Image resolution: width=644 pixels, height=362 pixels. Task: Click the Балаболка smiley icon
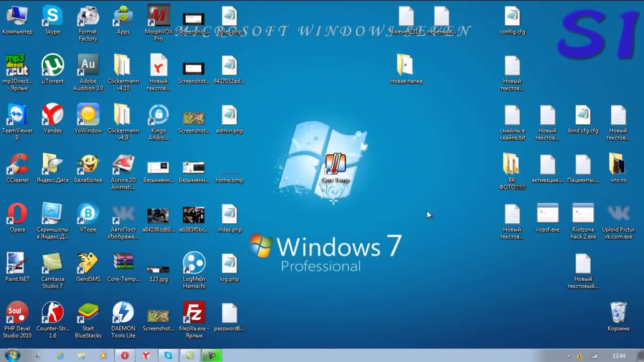click(88, 168)
